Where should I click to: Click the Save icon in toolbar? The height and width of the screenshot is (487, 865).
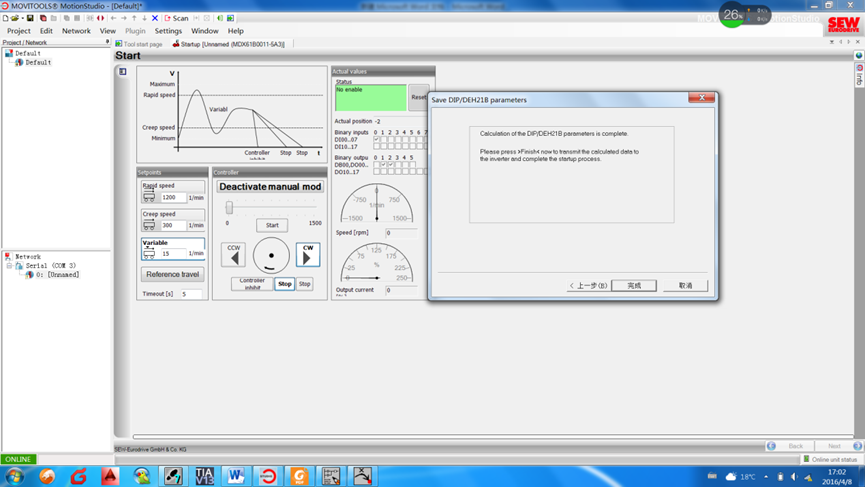click(x=30, y=18)
